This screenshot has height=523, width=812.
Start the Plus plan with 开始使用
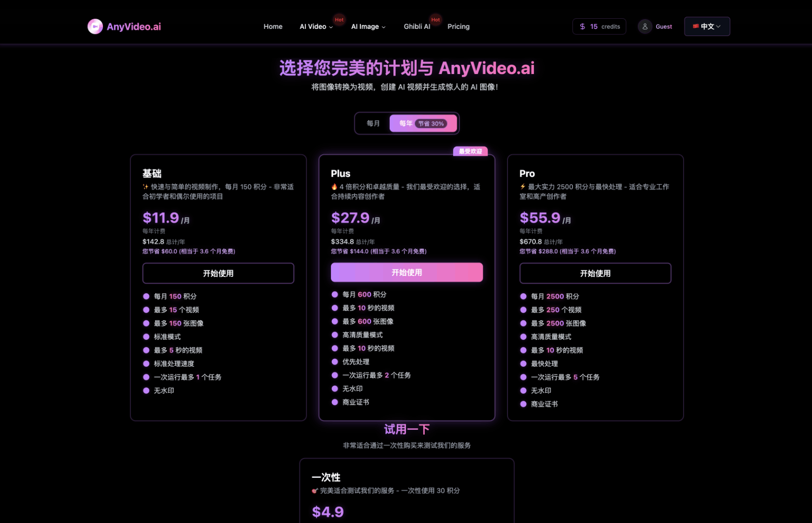407,272
